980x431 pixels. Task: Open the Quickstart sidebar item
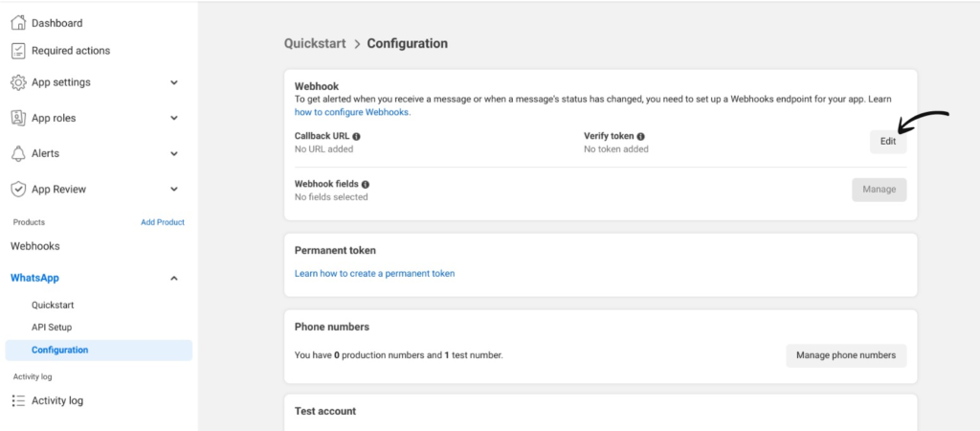(x=54, y=306)
